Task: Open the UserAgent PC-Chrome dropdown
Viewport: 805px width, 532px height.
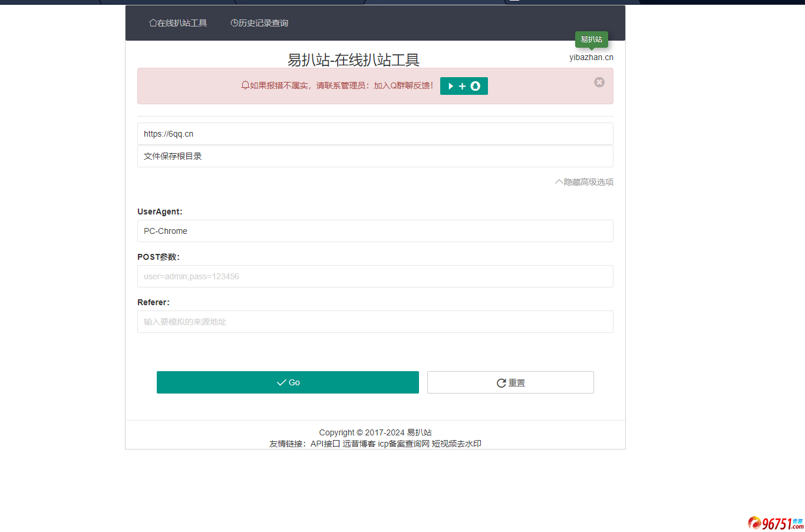Action: 375,231
